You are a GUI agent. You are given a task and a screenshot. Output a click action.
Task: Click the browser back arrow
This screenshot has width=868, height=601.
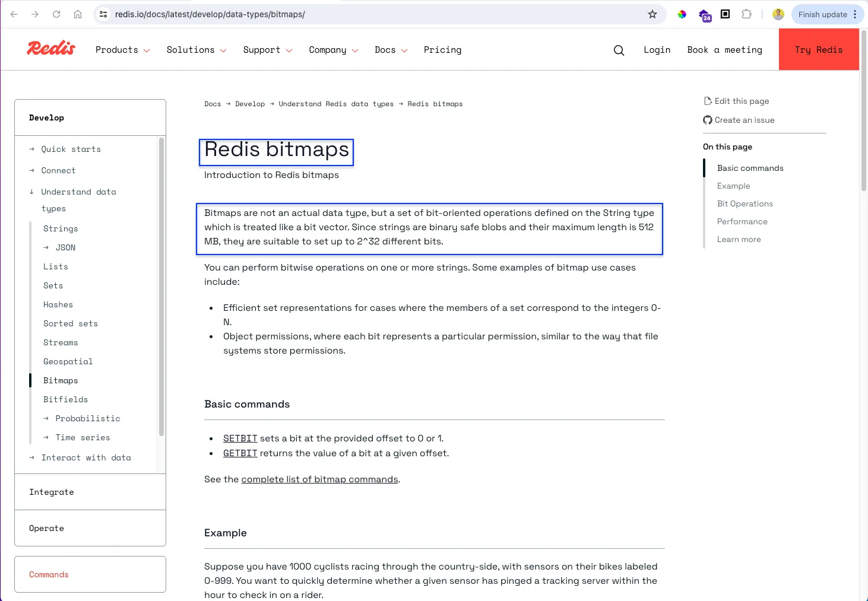(14, 14)
